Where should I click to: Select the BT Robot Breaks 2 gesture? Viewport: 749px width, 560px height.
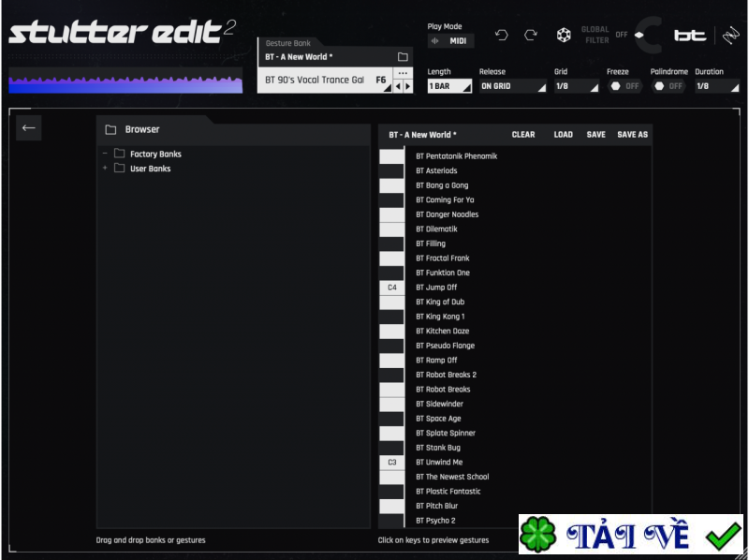(446, 375)
